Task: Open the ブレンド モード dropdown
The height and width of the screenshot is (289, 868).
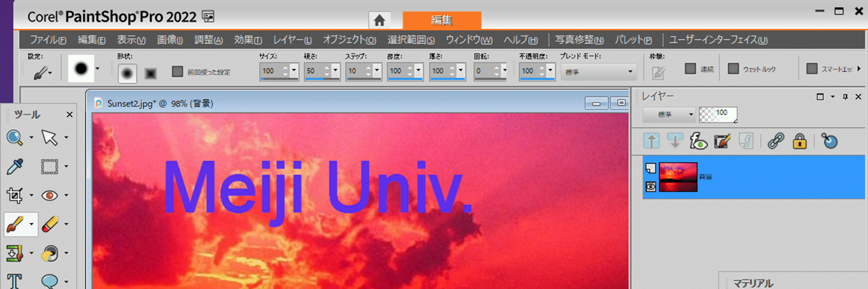Action: pyautogui.click(x=598, y=72)
